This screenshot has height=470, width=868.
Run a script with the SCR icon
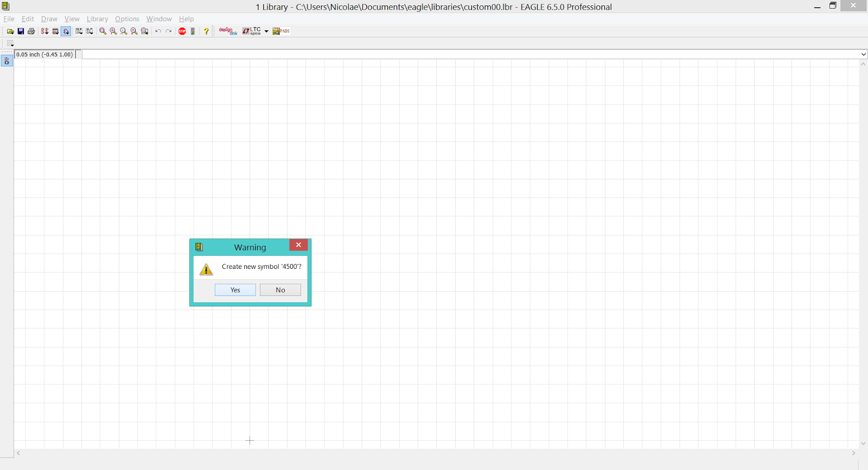coord(79,31)
